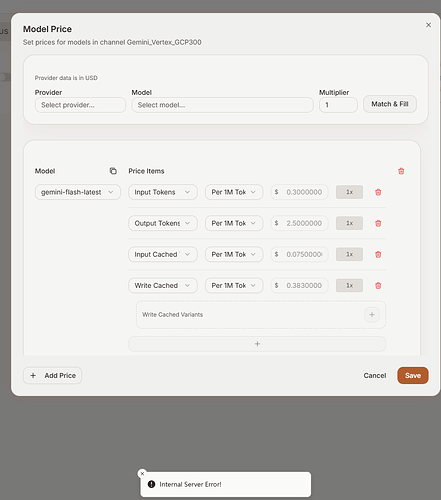
Task: Click the Add Price button
Action: click(53, 376)
